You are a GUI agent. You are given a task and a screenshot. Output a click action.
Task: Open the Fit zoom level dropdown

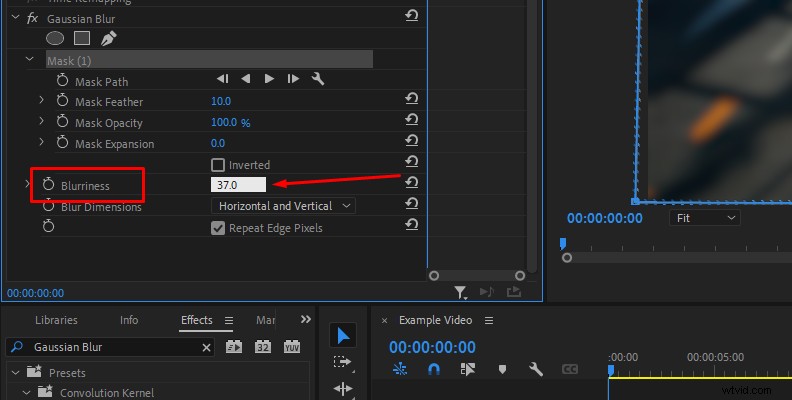coord(704,217)
